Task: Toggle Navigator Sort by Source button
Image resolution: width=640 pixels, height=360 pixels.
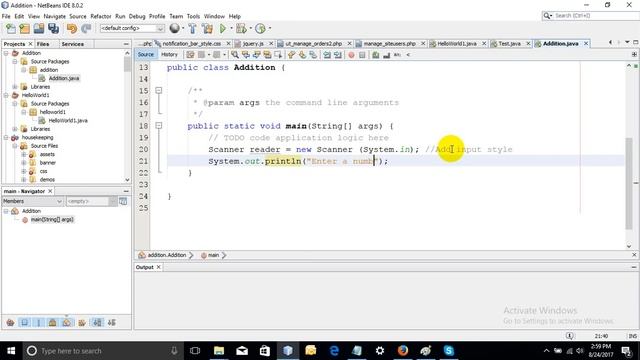Action: pyautogui.click(x=111, y=323)
